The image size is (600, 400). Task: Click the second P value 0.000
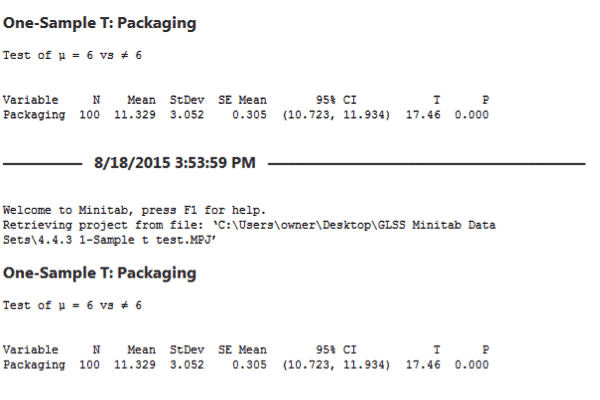(471, 365)
